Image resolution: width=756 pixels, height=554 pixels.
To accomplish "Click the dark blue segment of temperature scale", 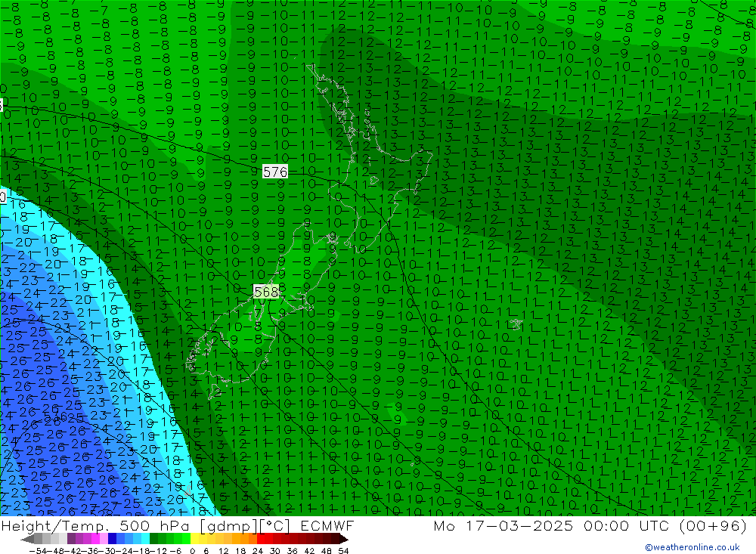I will (112, 539).
